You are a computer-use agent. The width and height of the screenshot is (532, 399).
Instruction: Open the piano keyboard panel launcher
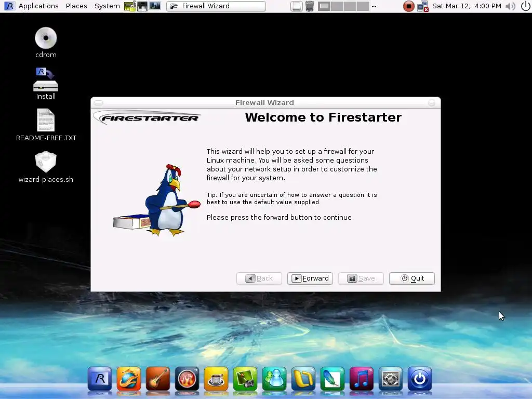tap(142, 6)
